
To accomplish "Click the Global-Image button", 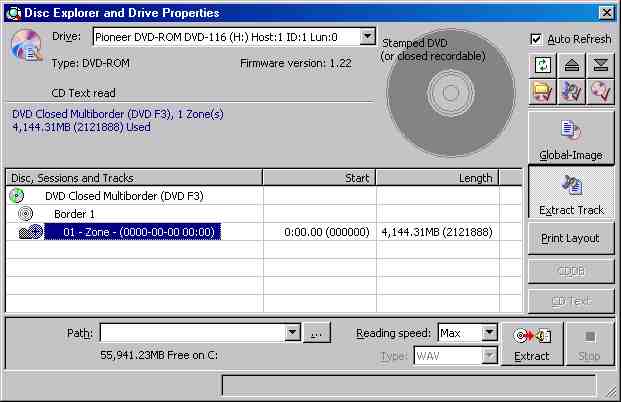I will [570, 138].
